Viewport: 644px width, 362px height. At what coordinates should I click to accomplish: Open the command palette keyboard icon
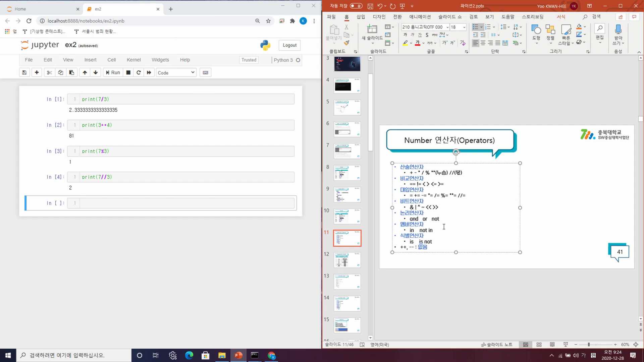(205, 72)
